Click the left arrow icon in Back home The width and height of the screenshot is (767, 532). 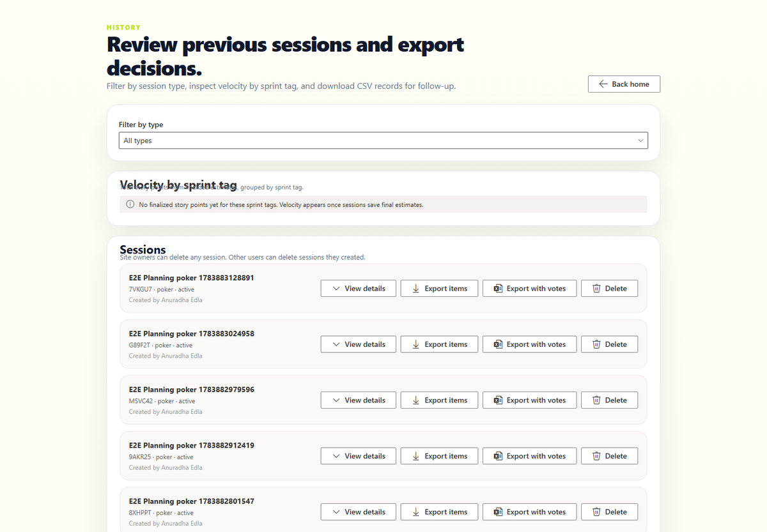(x=603, y=84)
